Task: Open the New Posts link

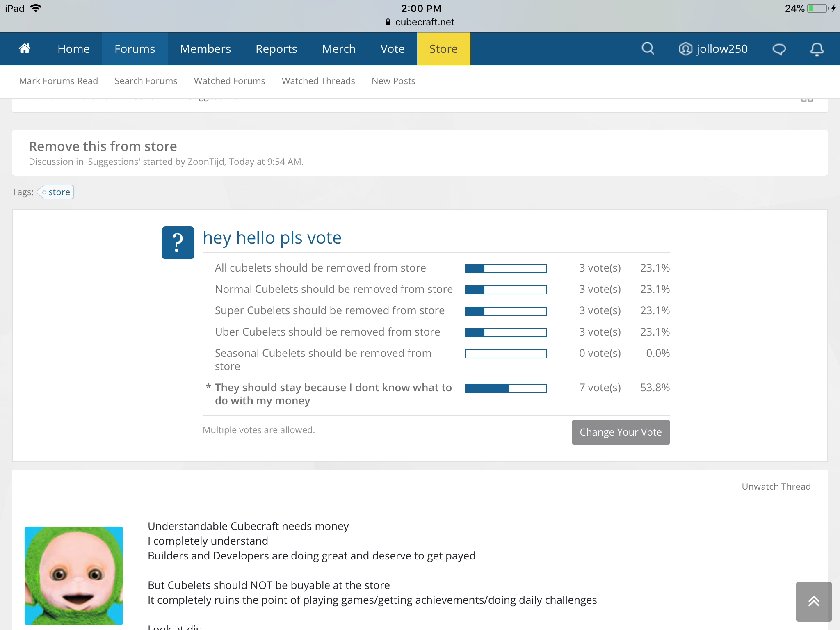Action: 394,81
